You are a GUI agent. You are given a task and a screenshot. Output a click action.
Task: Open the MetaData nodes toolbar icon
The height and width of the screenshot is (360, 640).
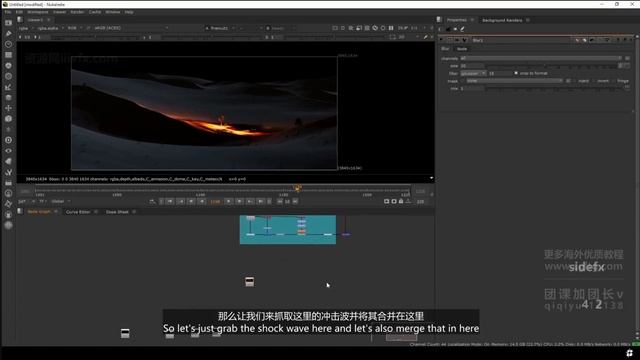click(8, 161)
